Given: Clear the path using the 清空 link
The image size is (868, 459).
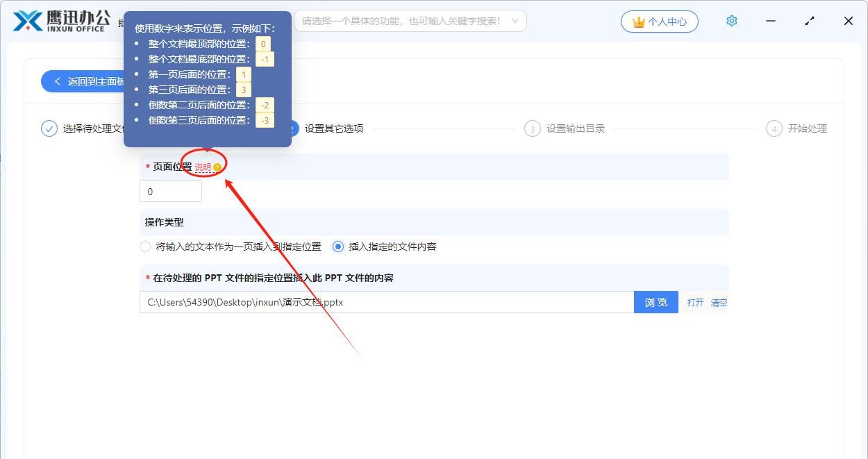Looking at the screenshot, I should (x=719, y=302).
